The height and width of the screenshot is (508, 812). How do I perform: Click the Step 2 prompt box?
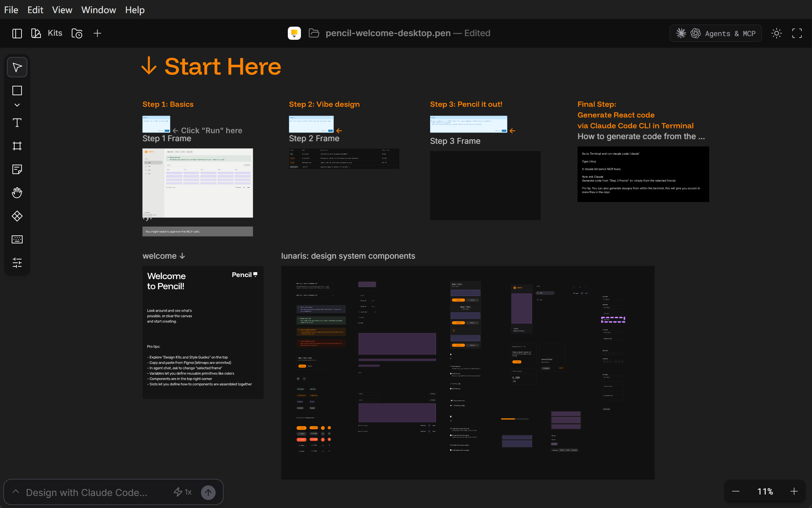pos(311,124)
